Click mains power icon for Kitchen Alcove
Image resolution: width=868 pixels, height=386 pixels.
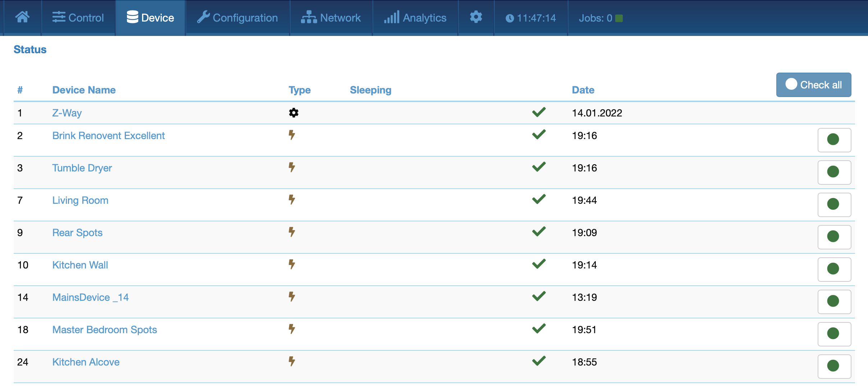coord(292,361)
